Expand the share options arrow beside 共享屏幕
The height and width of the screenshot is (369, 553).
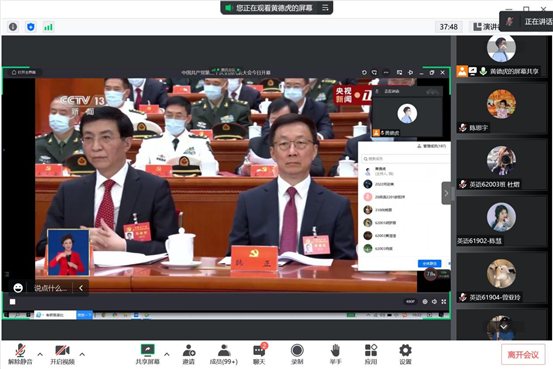(x=167, y=354)
